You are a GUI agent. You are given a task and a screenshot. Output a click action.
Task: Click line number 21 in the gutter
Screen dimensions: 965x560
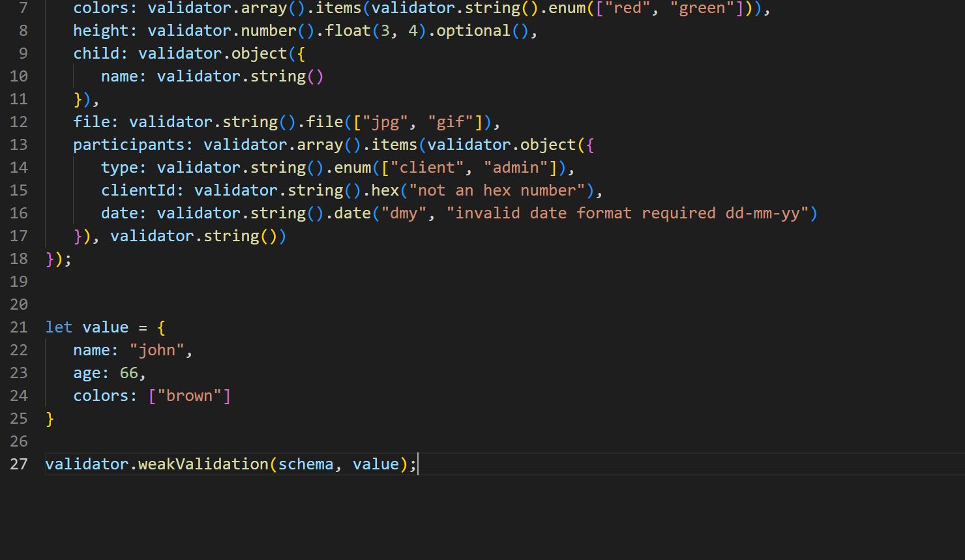point(19,327)
